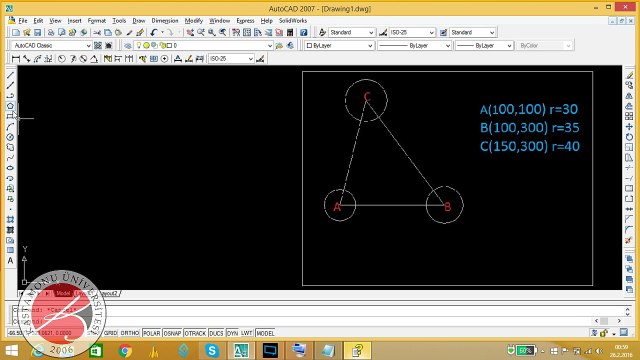Select the Rectangle tool in Draw toolbar
This screenshot has width=640, height=360.
10,117
